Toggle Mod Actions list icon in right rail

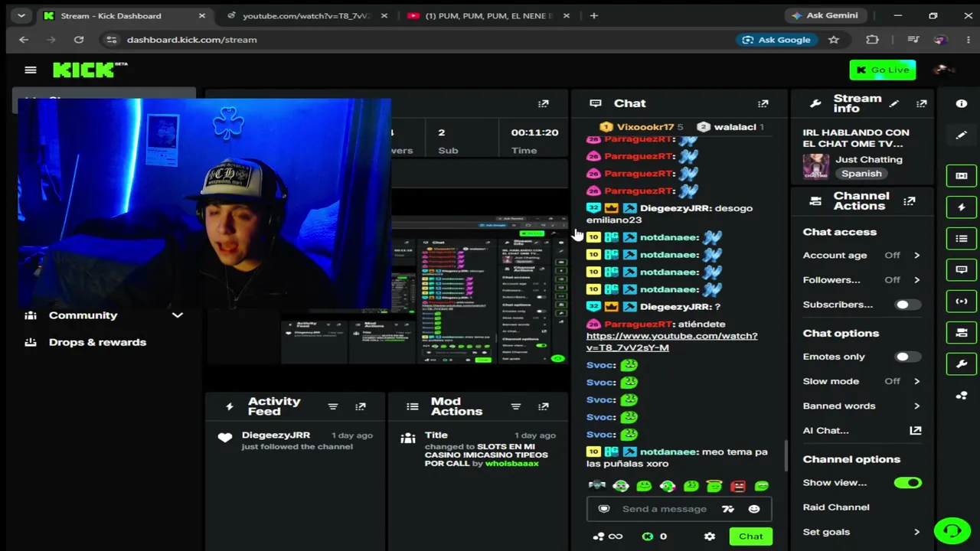point(962,238)
